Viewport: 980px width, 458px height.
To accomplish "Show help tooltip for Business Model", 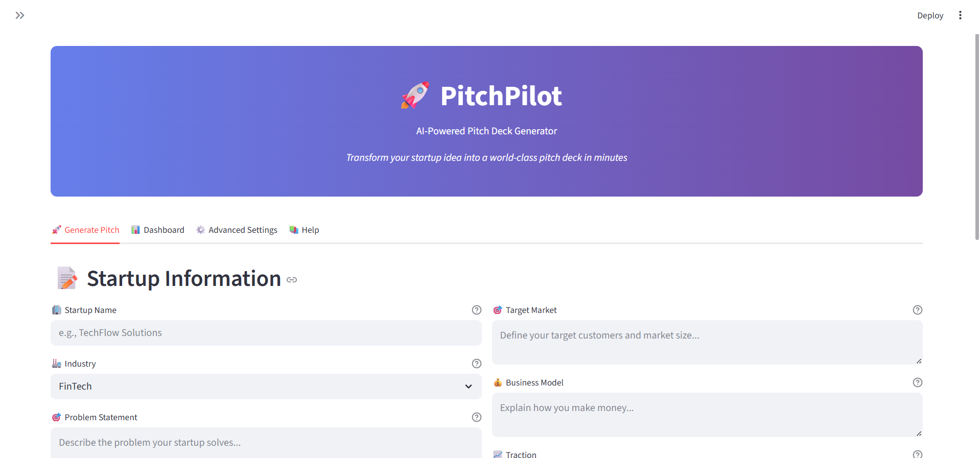I will [x=917, y=382].
